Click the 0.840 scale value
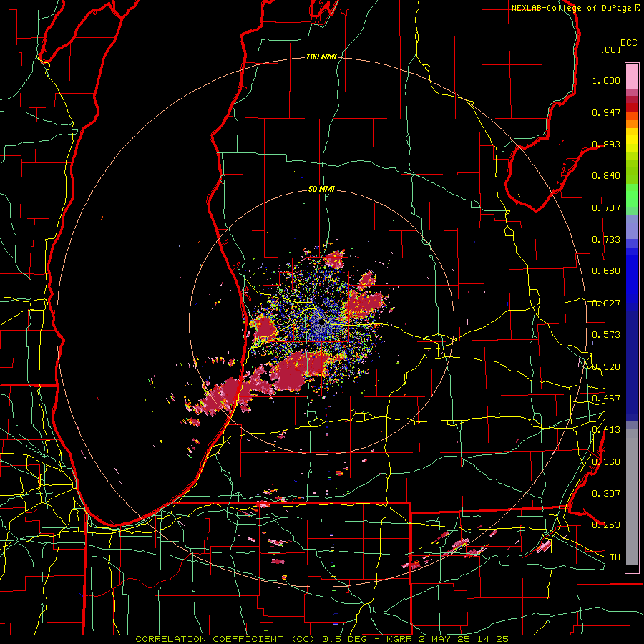Viewport: 644px width, 644px height. click(x=606, y=176)
